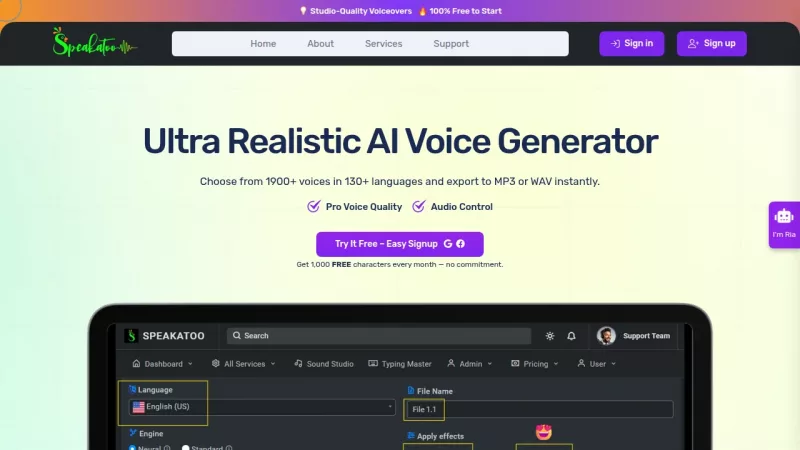Click the Sign up button
The image size is (800, 450).
click(x=712, y=43)
